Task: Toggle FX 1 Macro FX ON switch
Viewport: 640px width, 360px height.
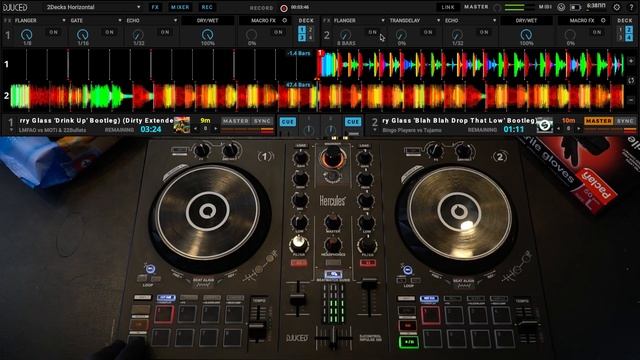Action: (278, 32)
